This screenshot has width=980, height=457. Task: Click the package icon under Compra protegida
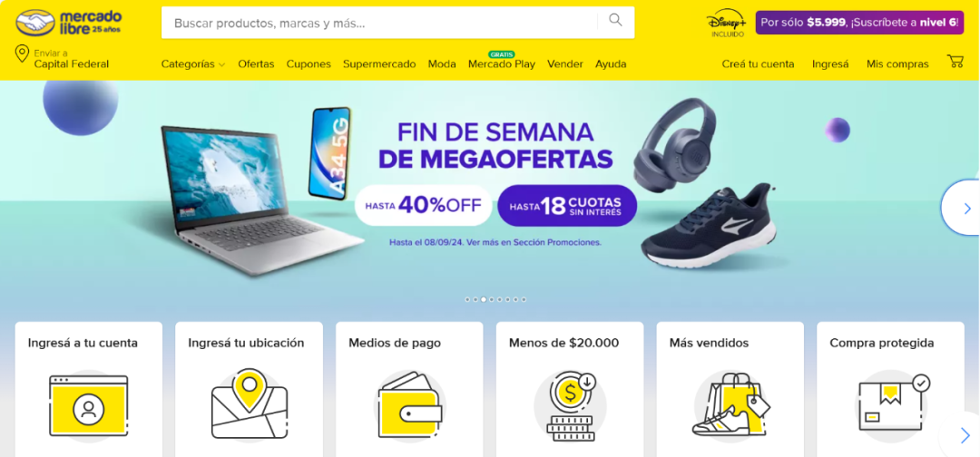click(892, 404)
